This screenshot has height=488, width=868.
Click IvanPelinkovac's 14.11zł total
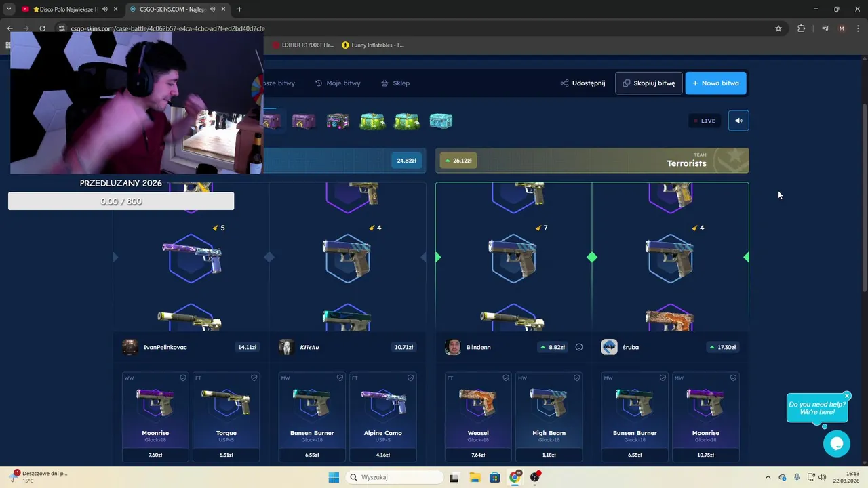pos(247,347)
